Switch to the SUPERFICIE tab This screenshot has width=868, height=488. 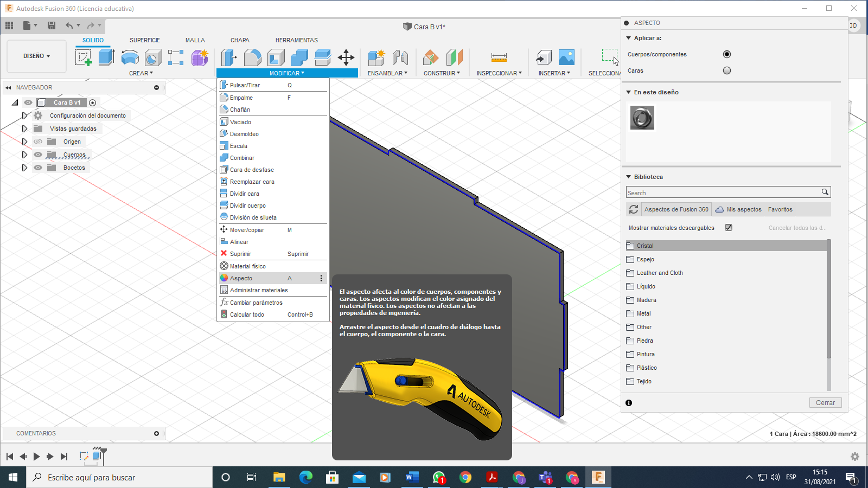click(144, 40)
